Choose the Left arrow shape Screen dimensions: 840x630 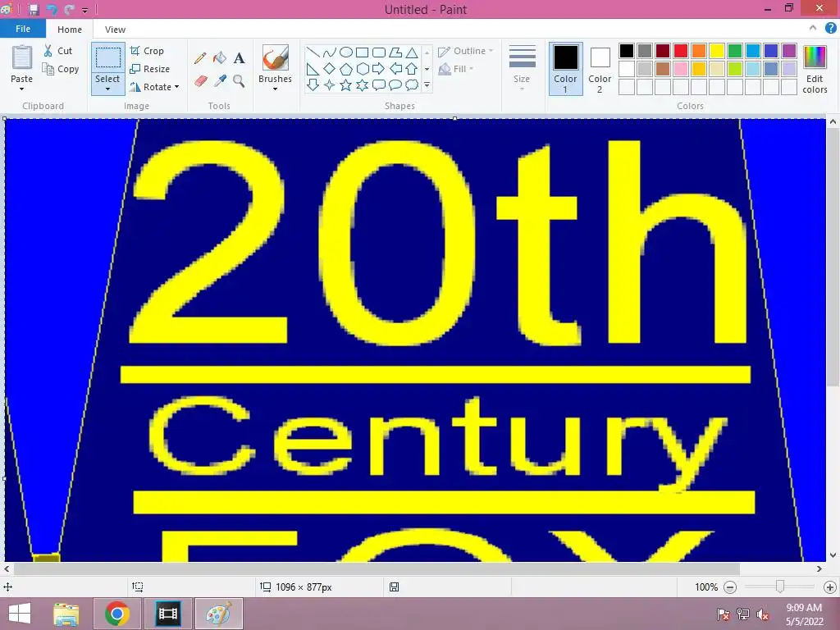[x=395, y=69]
